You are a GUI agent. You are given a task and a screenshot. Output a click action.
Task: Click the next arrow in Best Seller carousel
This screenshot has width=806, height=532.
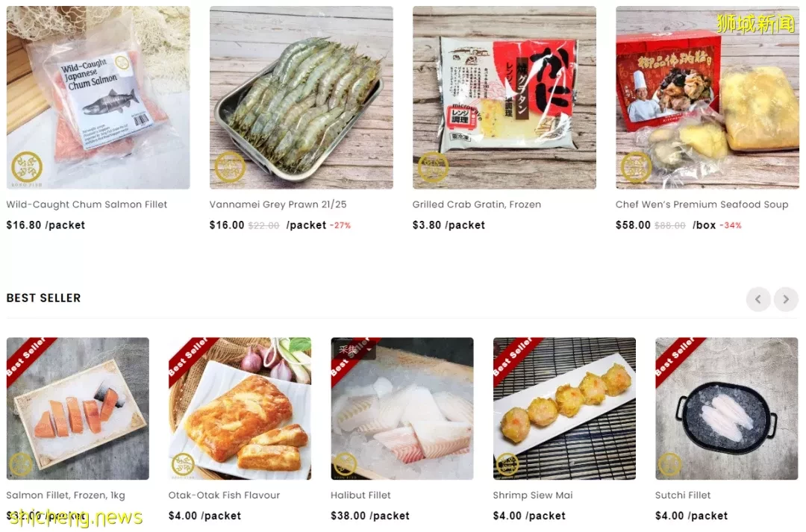coord(786,299)
